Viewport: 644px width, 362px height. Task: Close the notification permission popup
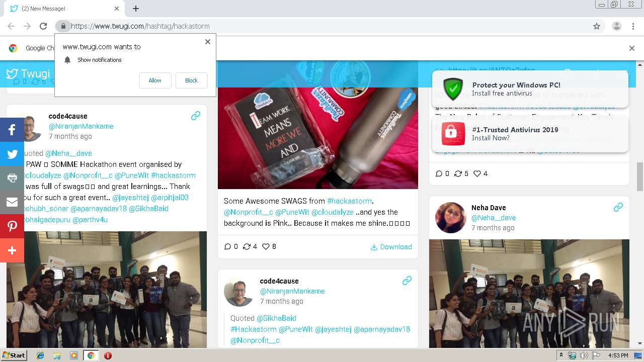tap(208, 42)
